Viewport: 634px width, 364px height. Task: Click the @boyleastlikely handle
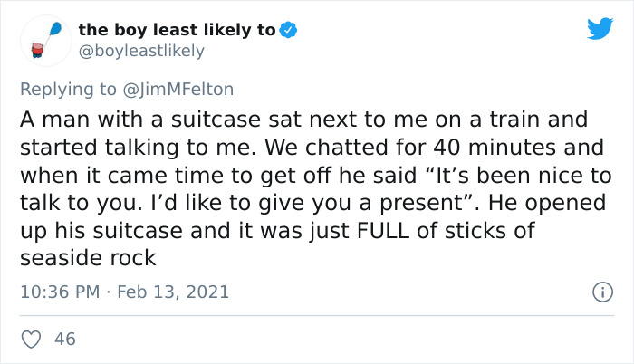(141, 51)
